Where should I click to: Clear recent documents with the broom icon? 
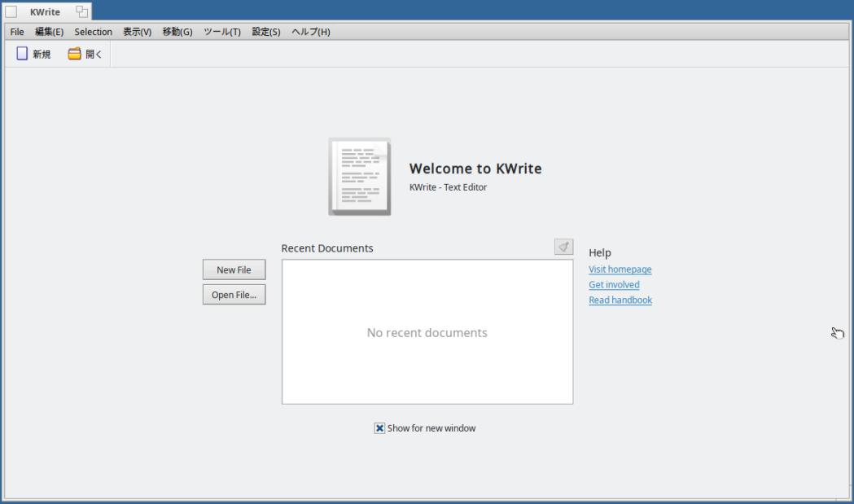(563, 247)
